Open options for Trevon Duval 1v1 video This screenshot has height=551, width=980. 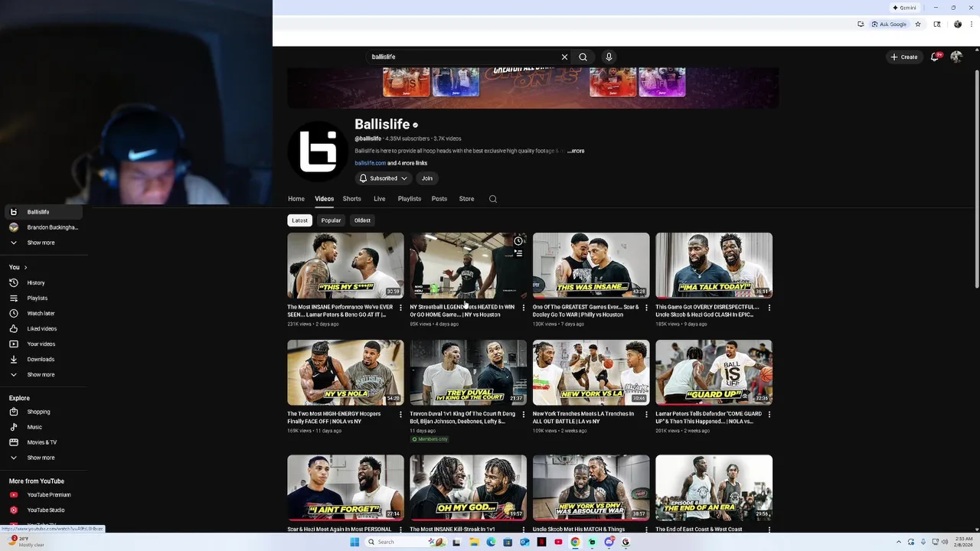[524, 415]
